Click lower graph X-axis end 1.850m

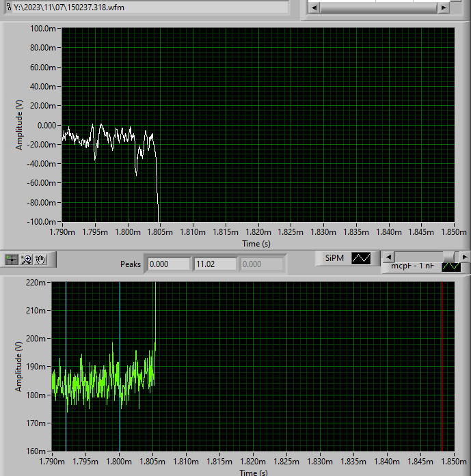pyautogui.click(x=454, y=462)
